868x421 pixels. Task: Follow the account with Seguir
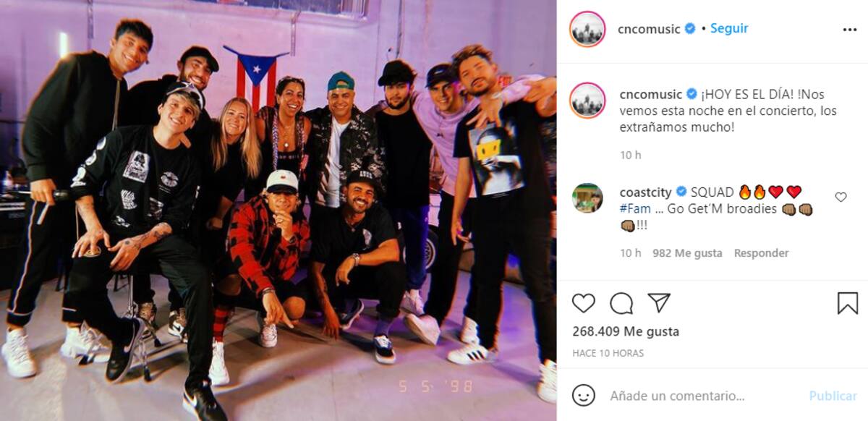pos(729,28)
